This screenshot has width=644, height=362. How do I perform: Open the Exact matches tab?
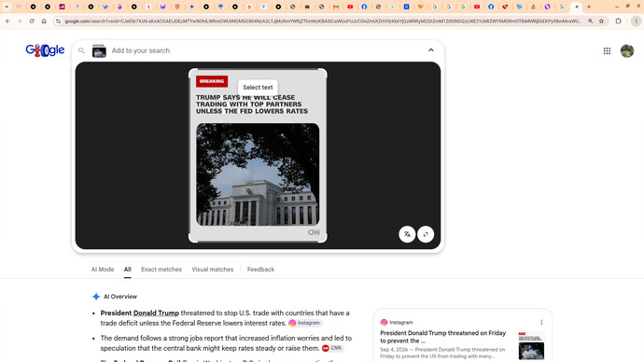pos(161,270)
